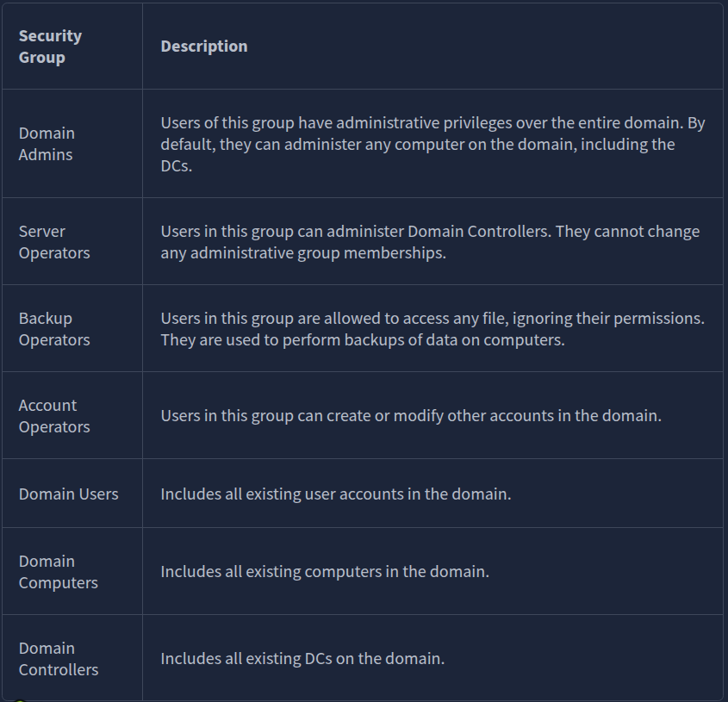Click the Account Operators description text
Viewport: 728px width, 702px height.
pos(411,416)
